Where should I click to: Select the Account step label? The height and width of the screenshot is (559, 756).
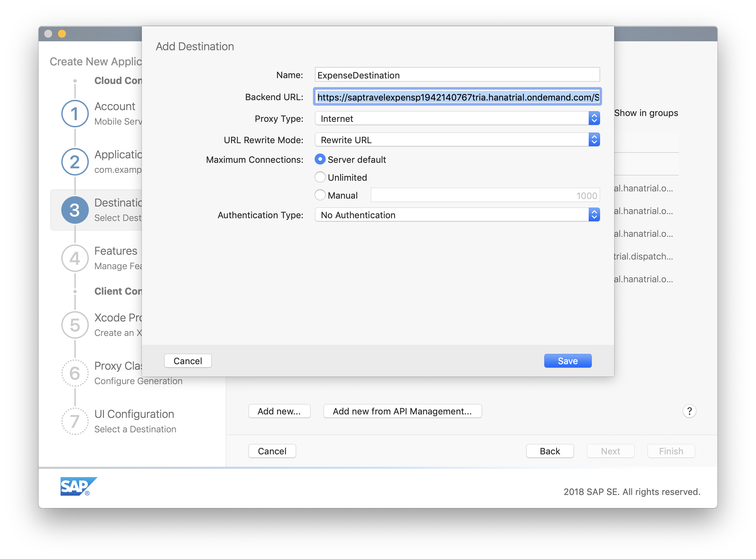click(x=115, y=106)
